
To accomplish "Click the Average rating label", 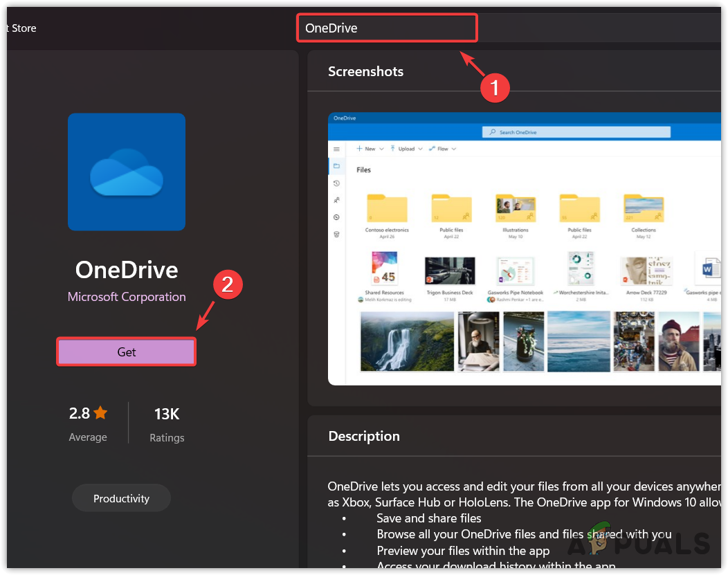I will click(x=88, y=437).
